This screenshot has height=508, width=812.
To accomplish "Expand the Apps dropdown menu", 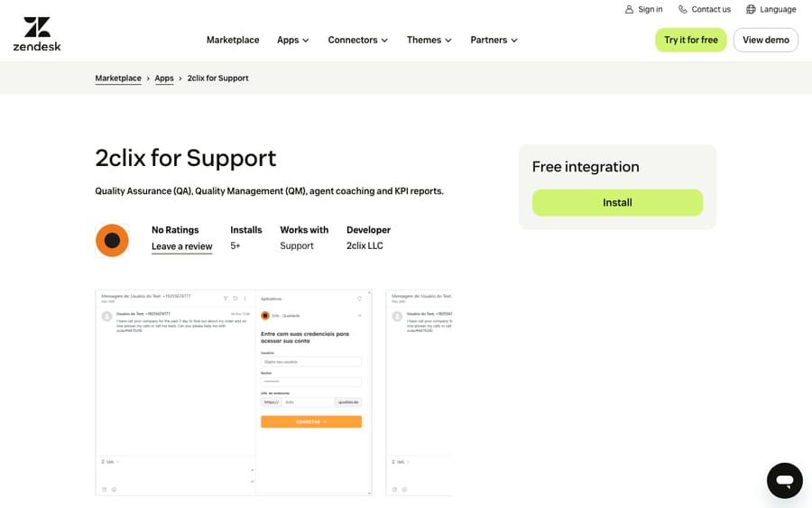I will (292, 40).
